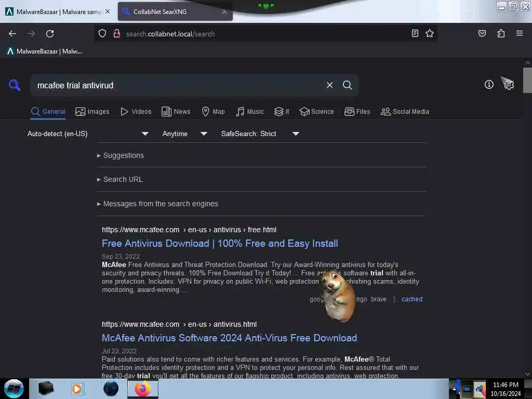Click the page vertical scrollbar thumb
532x399 pixels.
(x=527, y=80)
